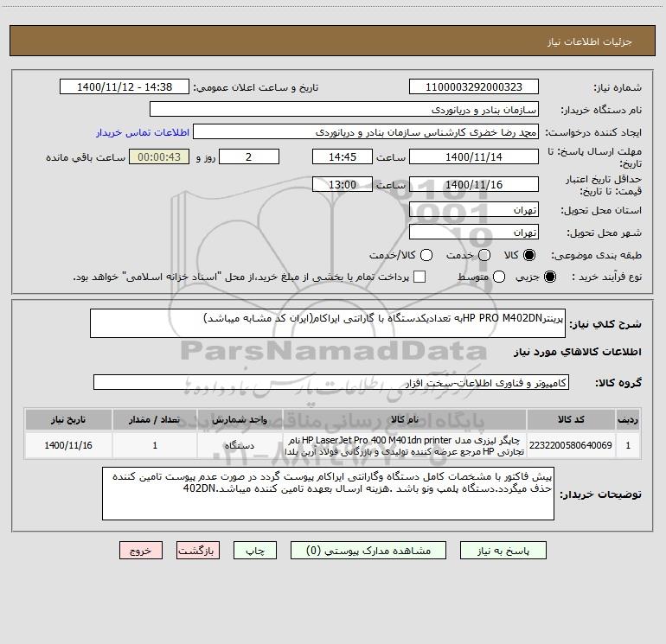Click the کد کالا column header
Image resolution: width=666 pixels, height=644 pixels.
[571, 419]
